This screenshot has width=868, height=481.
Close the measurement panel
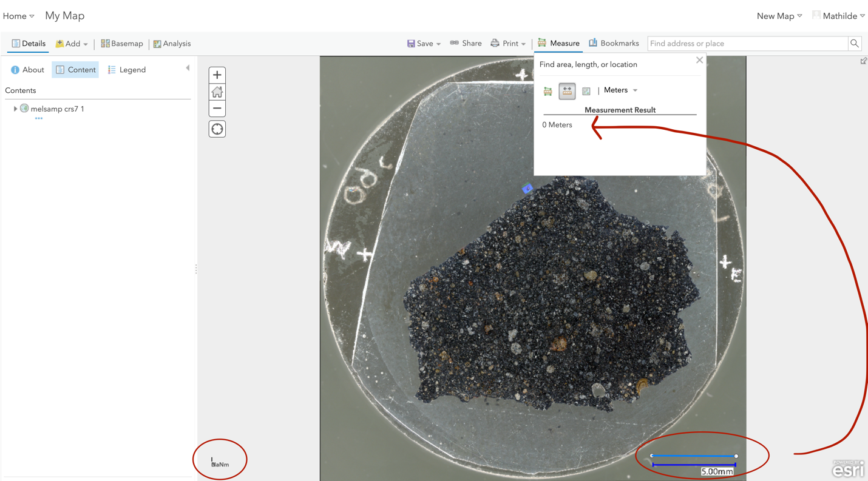[x=699, y=60]
